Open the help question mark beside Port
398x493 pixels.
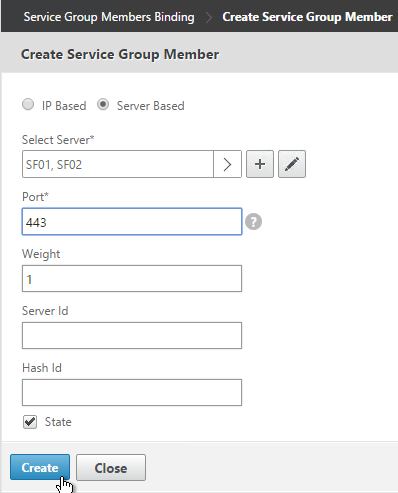[x=253, y=222]
